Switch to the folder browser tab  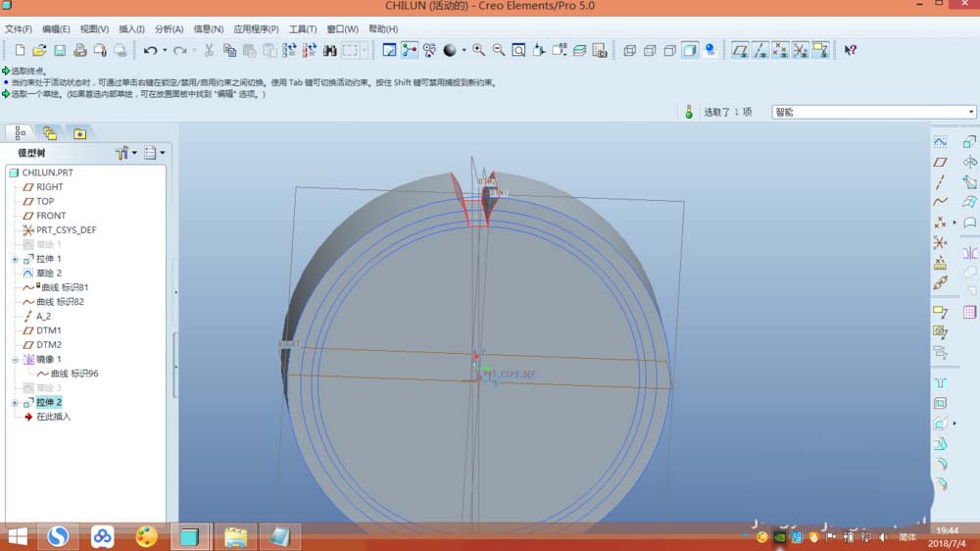(49, 133)
